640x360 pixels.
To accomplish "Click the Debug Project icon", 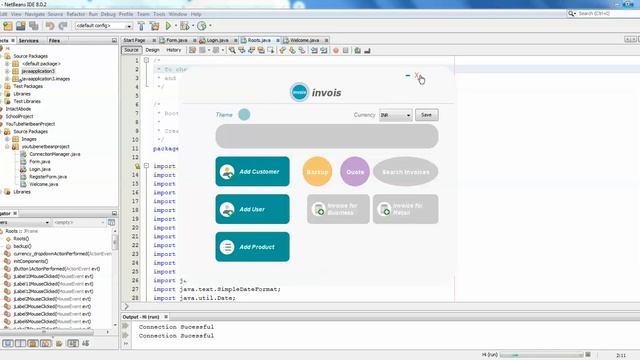I will pos(185,26).
